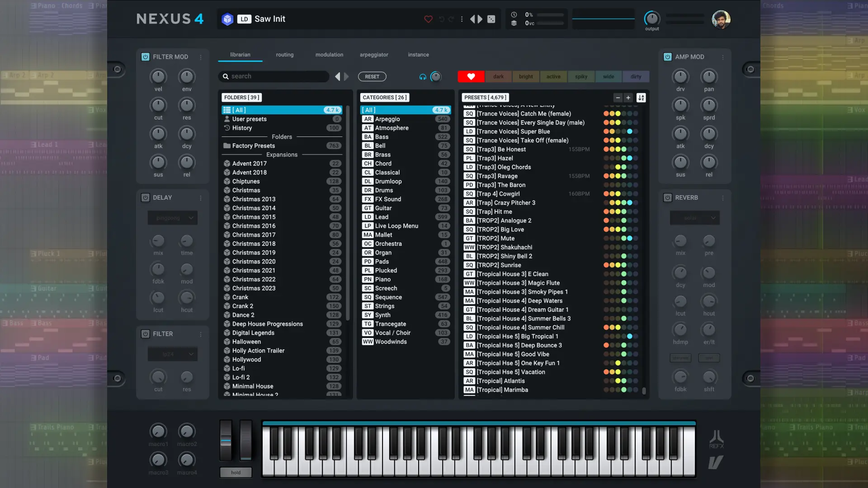Open FILTER options menu dots
This screenshot has width=868, height=488.
pyautogui.click(x=201, y=334)
